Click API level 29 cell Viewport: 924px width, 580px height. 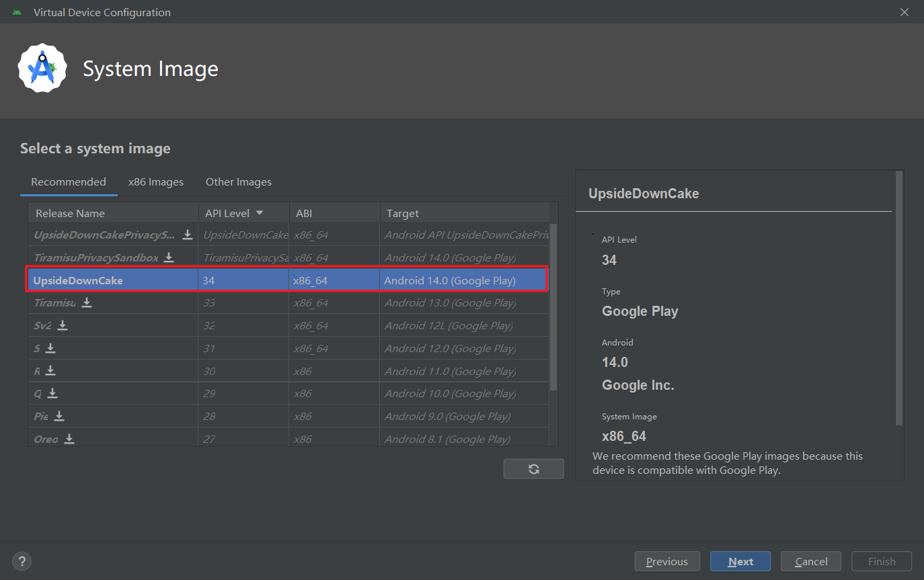pos(243,393)
